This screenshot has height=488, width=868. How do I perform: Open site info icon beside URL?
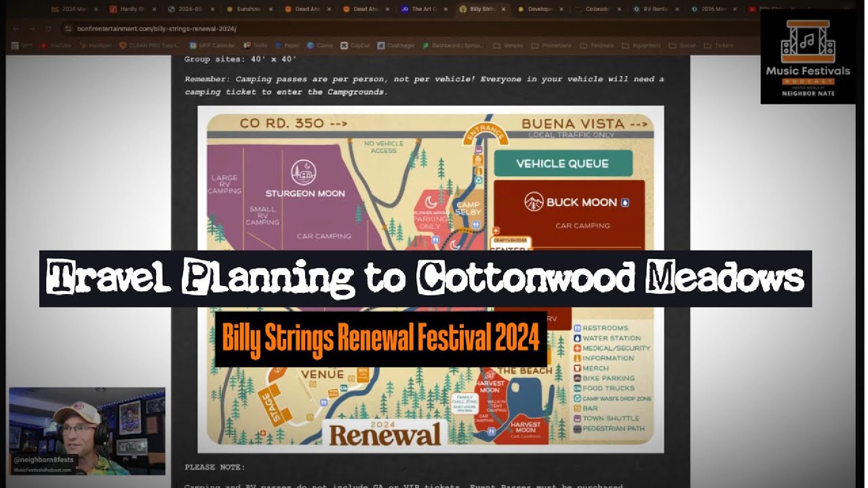pos(68,29)
